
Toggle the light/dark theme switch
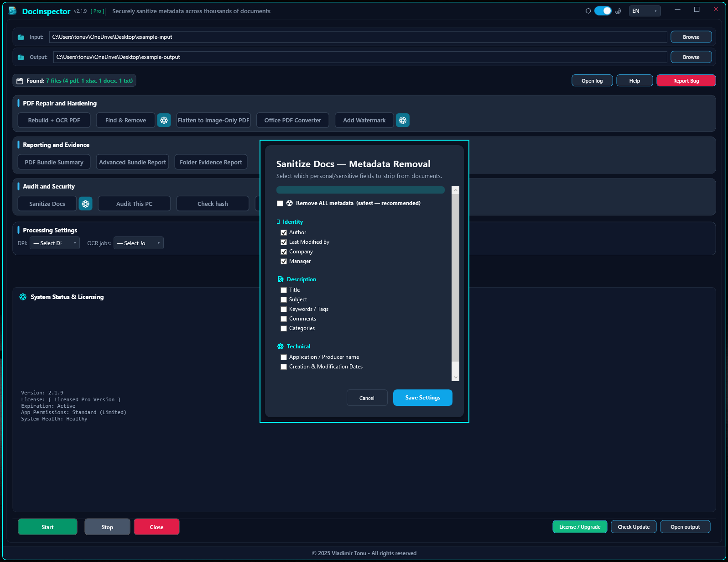pos(603,11)
